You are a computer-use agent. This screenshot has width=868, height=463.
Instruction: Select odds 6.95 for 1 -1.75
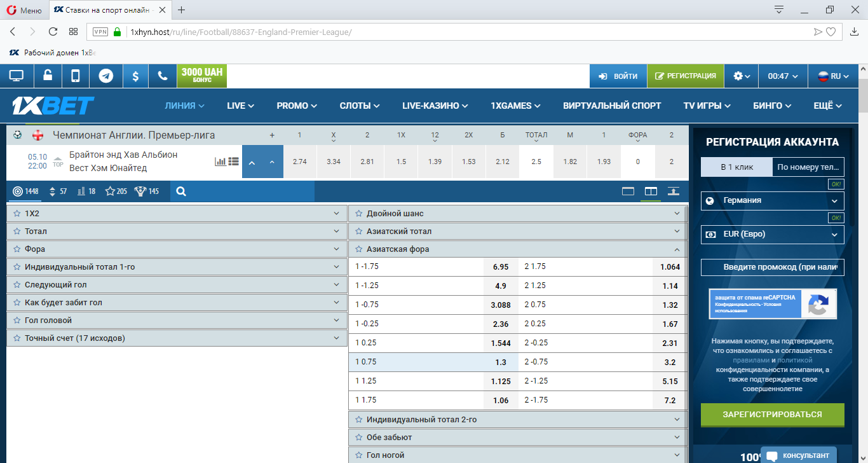pos(500,267)
